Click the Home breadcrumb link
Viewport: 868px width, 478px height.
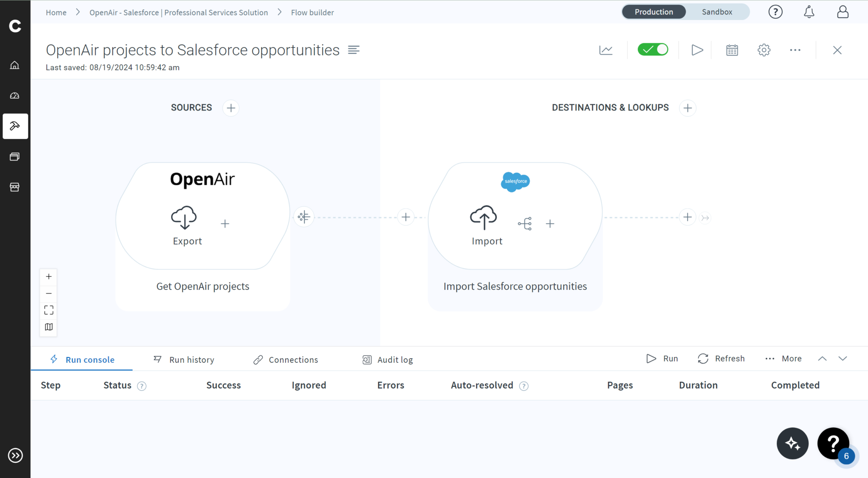(x=56, y=12)
